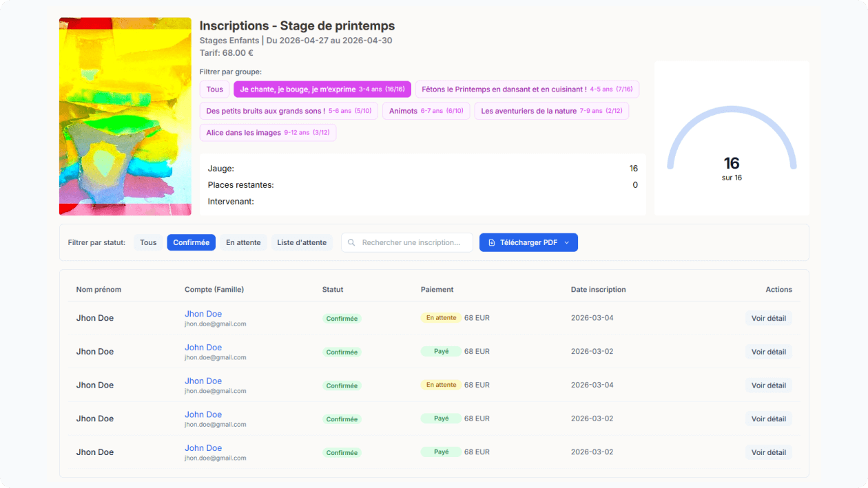Choose the 'Animots' 6-7 ans group
This screenshot has height=488, width=868.
tap(426, 111)
